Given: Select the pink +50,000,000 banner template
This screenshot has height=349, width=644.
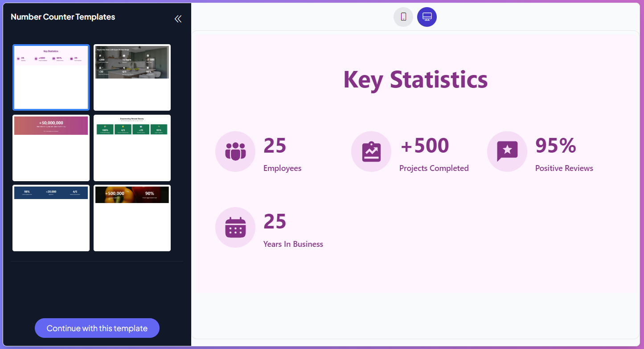Looking at the screenshot, I should [51, 148].
